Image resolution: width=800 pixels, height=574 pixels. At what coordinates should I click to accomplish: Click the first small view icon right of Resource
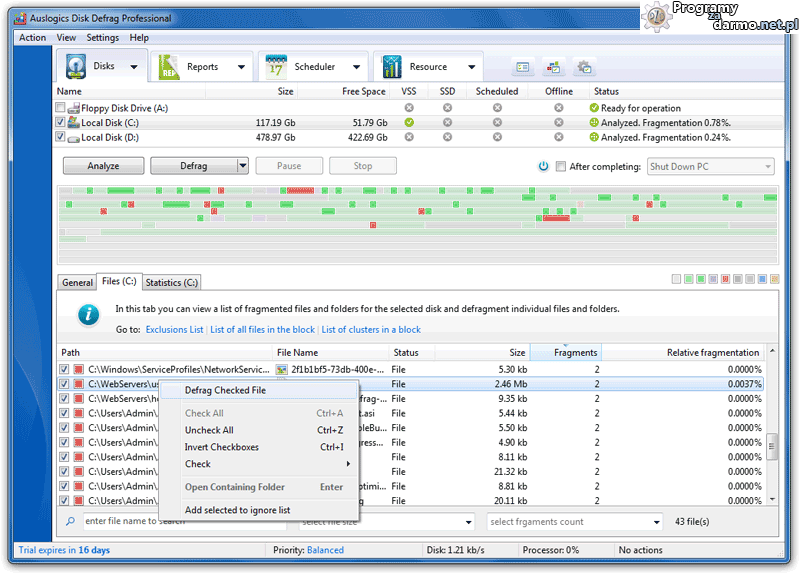click(x=522, y=67)
